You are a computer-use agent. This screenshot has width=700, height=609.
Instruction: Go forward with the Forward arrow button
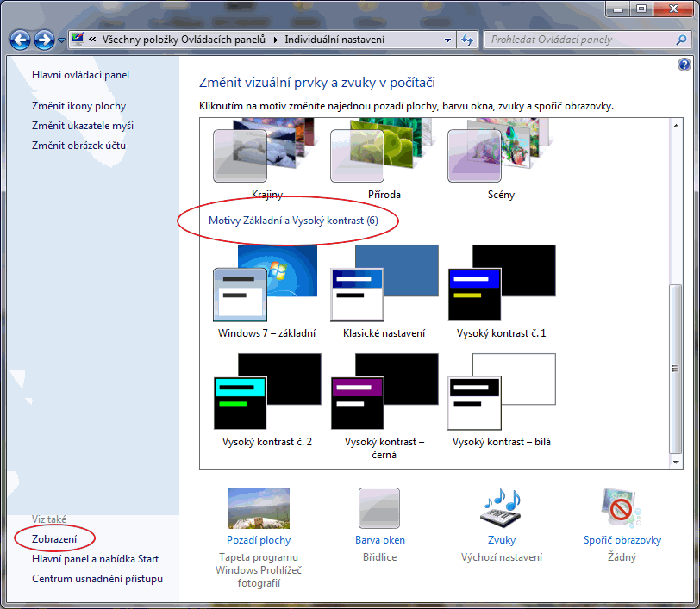click(x=44, y=40)
